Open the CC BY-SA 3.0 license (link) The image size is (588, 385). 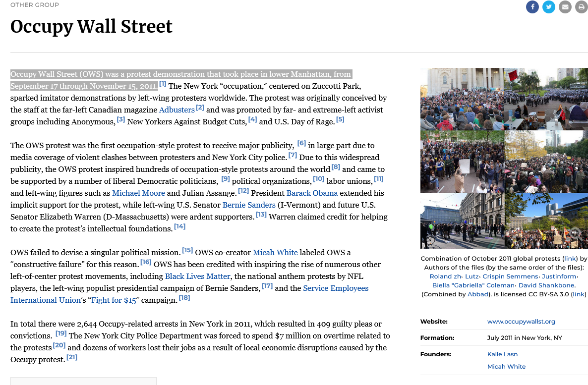(578, 295)
